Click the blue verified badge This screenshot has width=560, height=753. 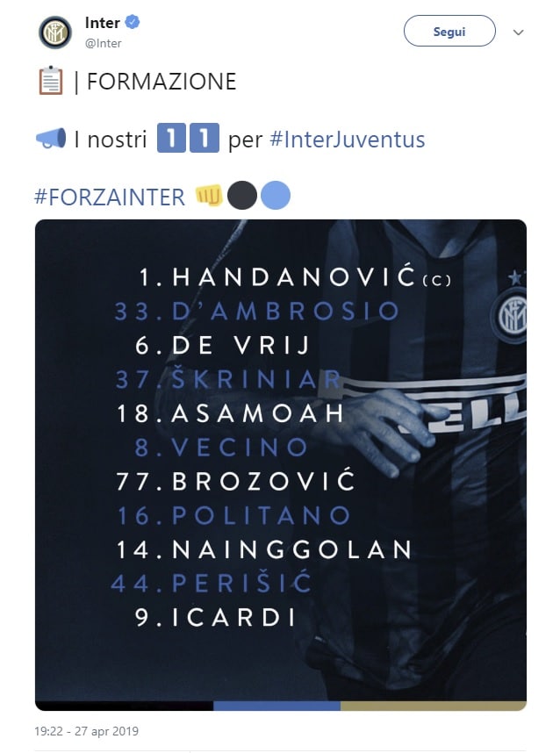tap(133, 24)
